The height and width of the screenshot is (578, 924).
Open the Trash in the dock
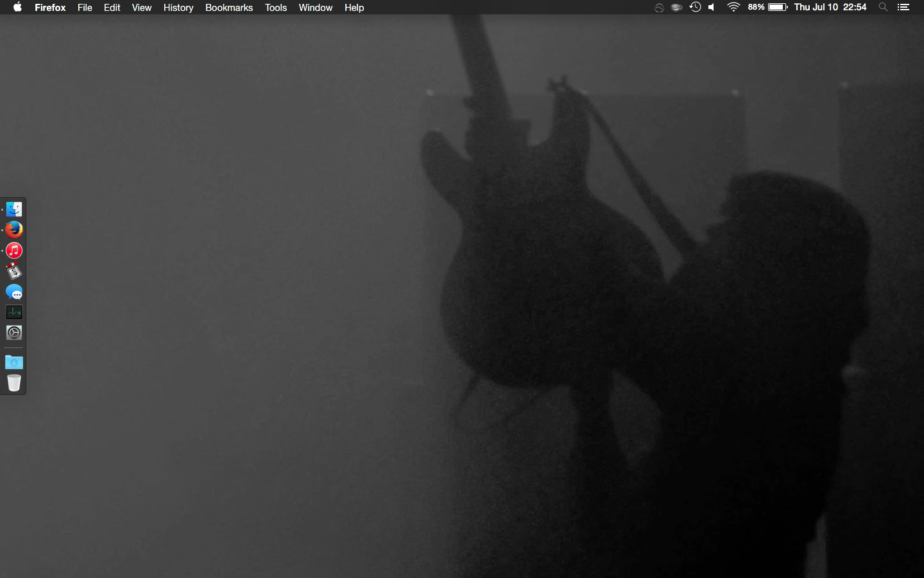pyautogui.click(x=14, y=383)
